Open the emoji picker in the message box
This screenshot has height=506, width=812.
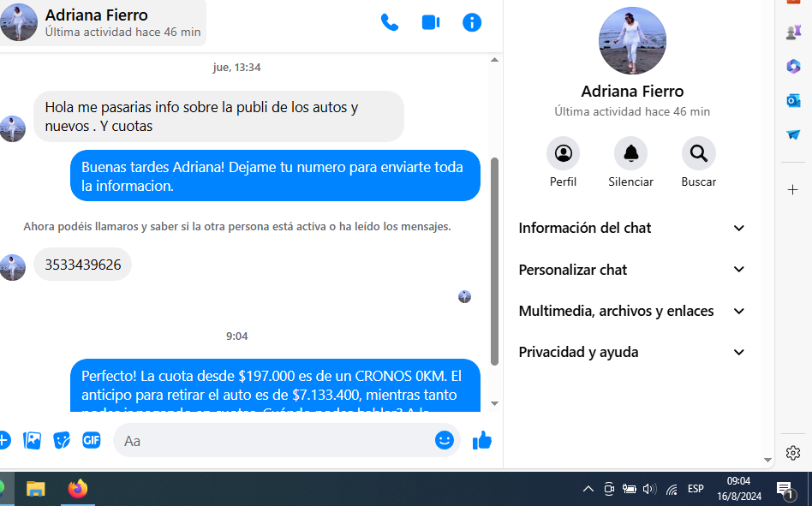(445, 440)
